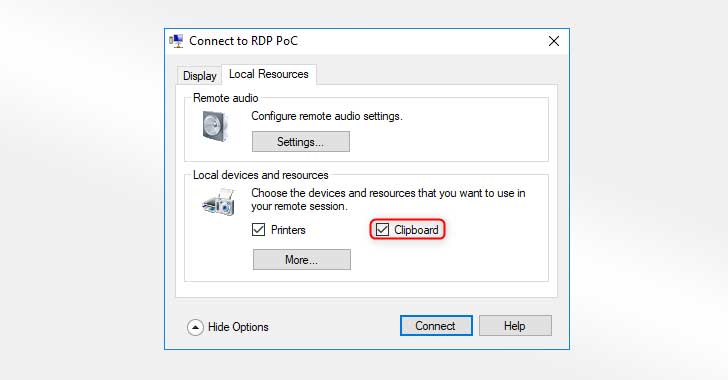Click the local devices printer-camera icon

coord(218,202)
